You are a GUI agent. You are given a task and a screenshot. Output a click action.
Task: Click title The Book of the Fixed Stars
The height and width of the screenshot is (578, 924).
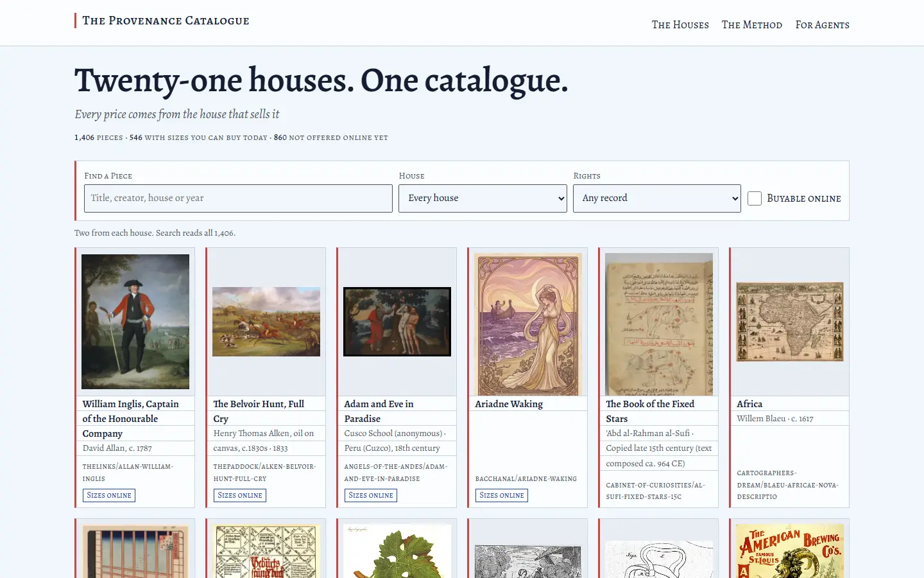click(x=650, y=411)
